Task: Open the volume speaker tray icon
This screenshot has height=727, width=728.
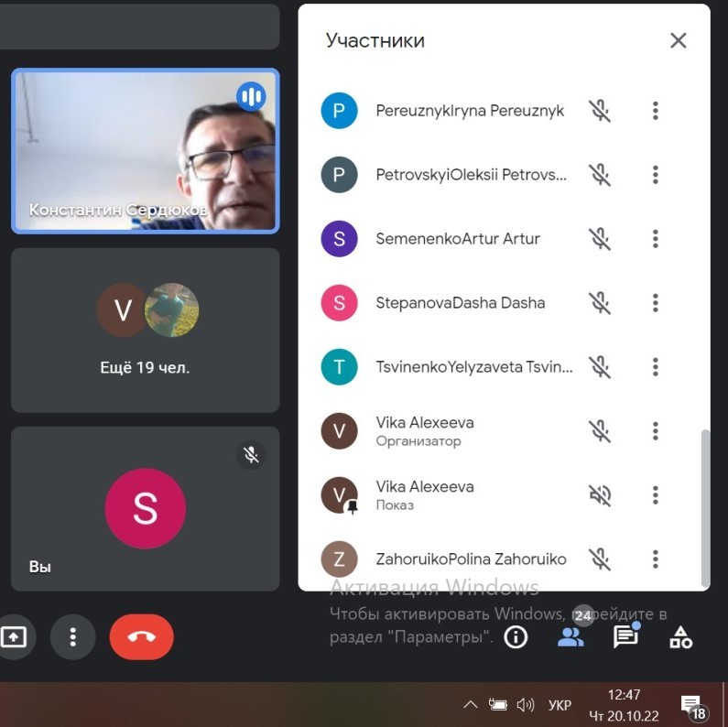Action: click(526, 705)
